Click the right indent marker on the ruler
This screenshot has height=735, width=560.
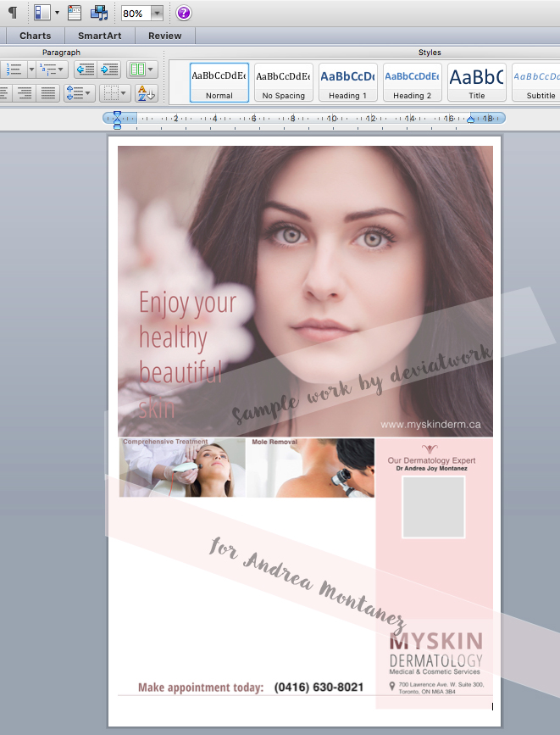(x=471, y=119)
